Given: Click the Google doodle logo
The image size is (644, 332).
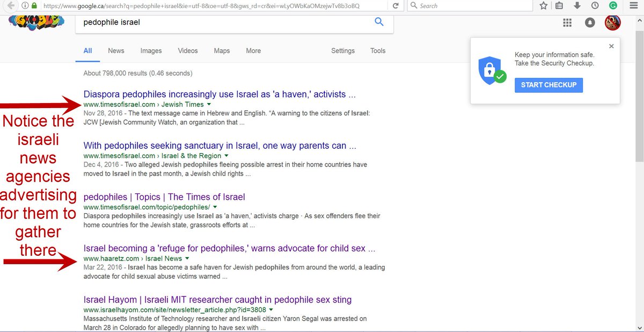Looking at the screenshot, I should 37,23.
